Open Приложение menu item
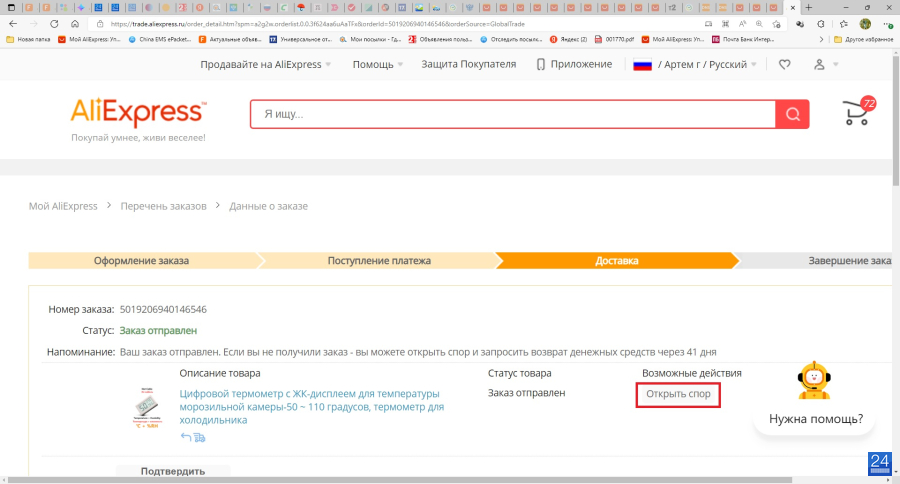The image size is (900, 484). coord(581,64)
